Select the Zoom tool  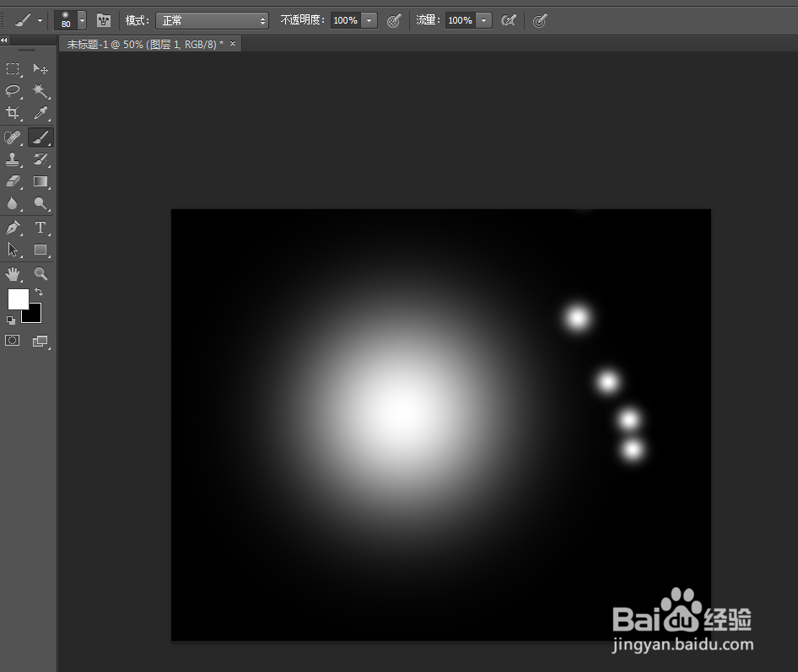pos(40,274)
